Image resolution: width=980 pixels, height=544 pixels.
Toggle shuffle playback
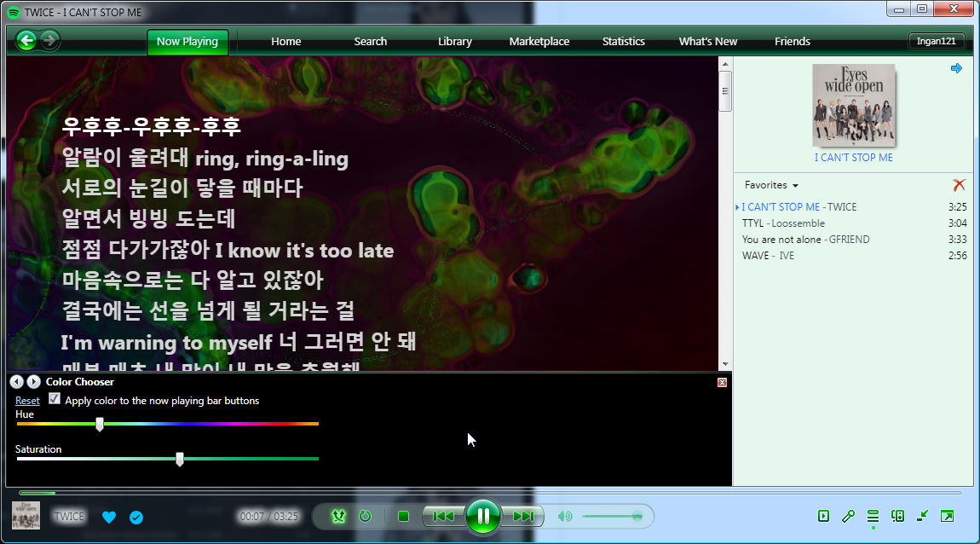tap(338, 517)
